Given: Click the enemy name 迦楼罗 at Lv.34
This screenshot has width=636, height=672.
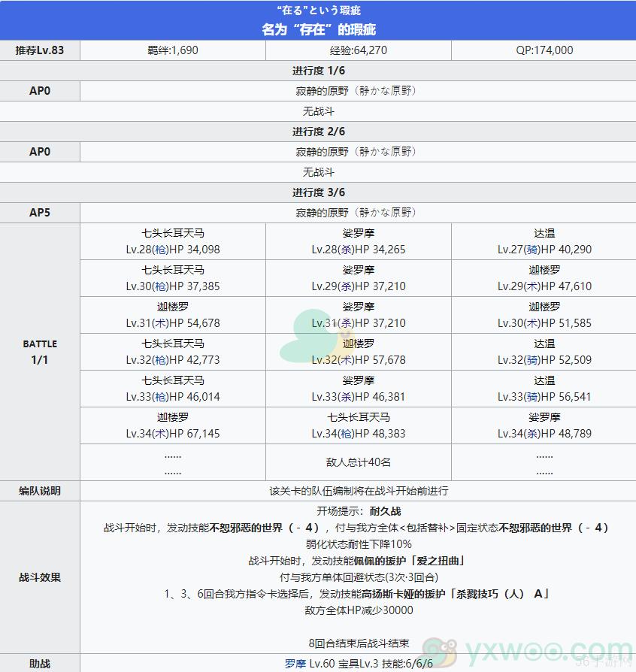Looking at the screenshot, I should (173, 417).
